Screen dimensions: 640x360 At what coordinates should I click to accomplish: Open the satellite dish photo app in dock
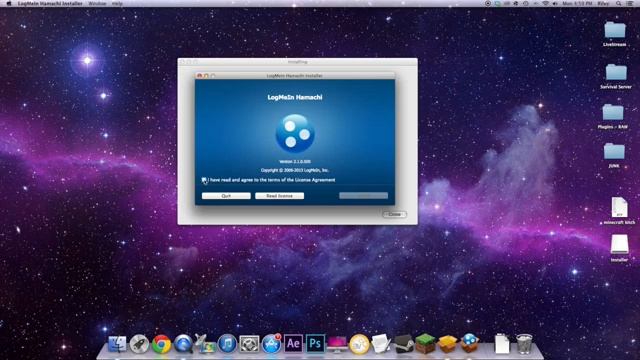coord(205,344)
